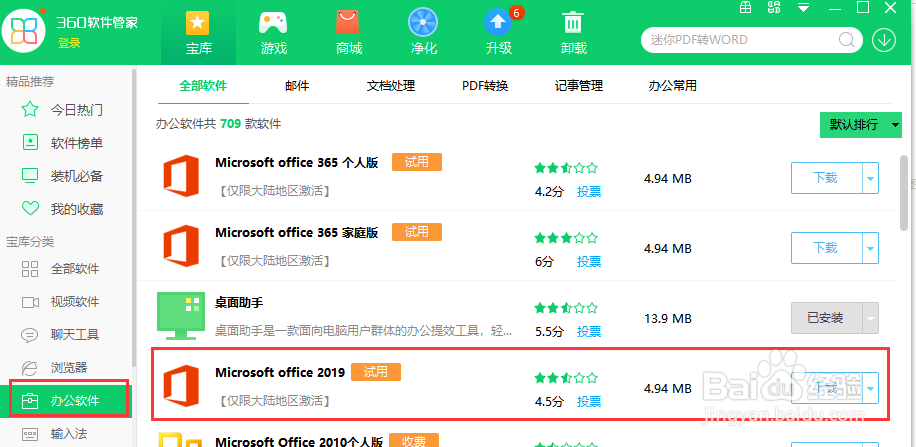Select 装机必备 in sidebar

point(66,176)
